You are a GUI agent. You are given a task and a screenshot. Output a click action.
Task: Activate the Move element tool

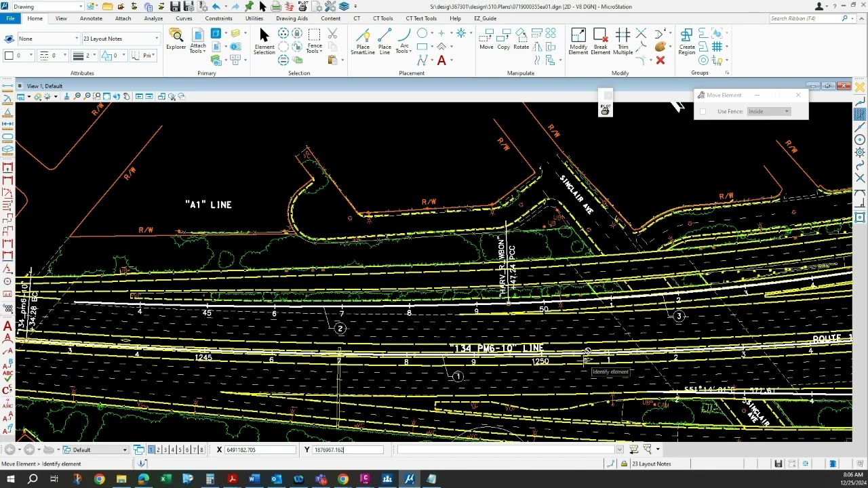(x=486, y=39)
